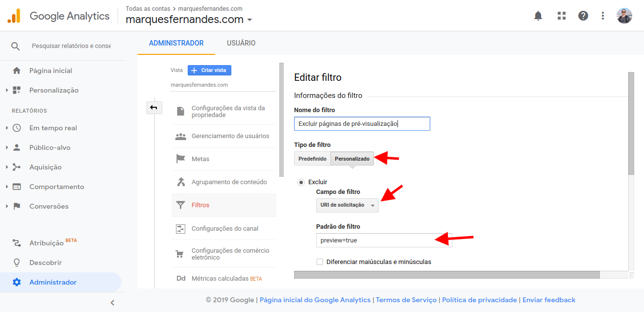644x312 pixels.
Task: Click the Nome do filtro input field
Action: 362,124
